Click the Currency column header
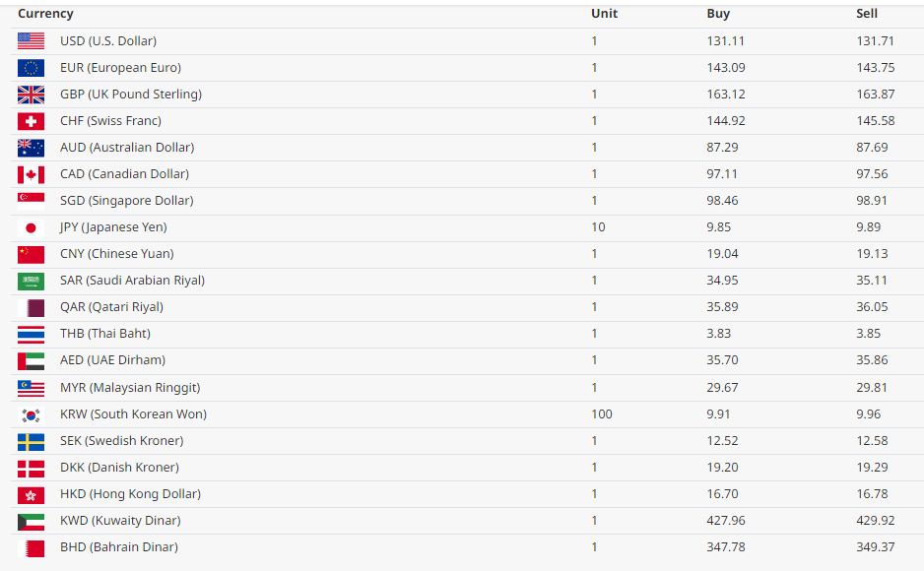 click(45, 14)
